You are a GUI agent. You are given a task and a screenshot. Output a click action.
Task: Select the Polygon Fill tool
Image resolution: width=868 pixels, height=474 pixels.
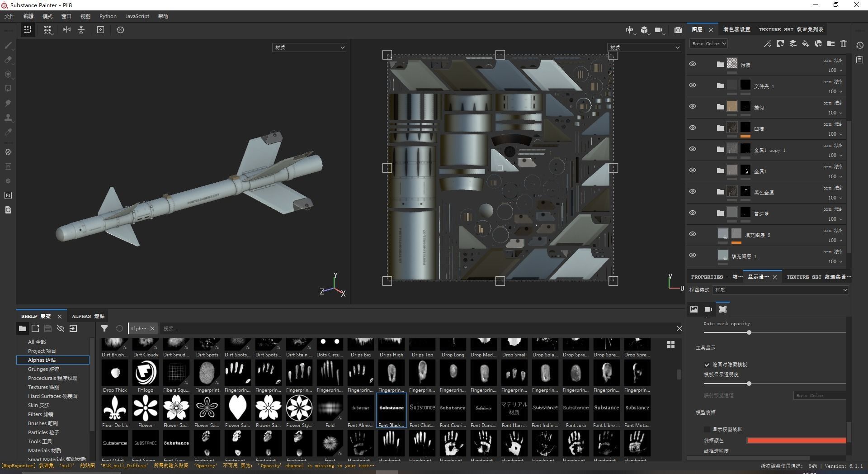(x=8, y=89)
